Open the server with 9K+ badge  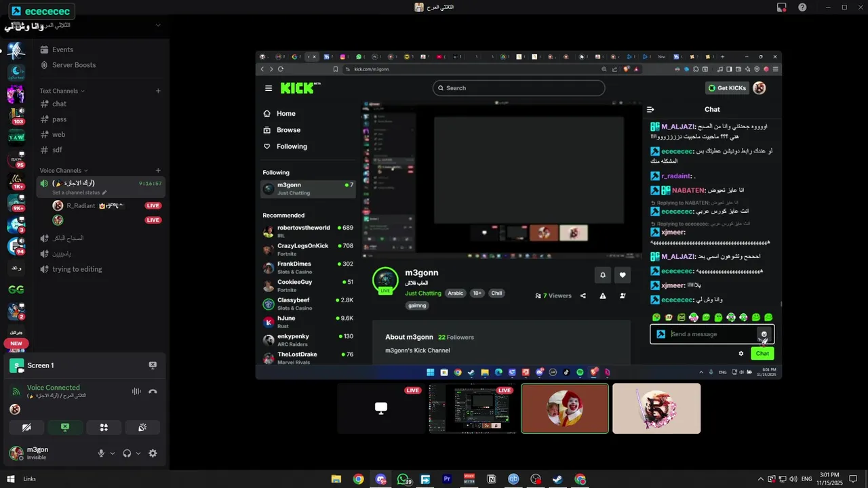point(16,203)
